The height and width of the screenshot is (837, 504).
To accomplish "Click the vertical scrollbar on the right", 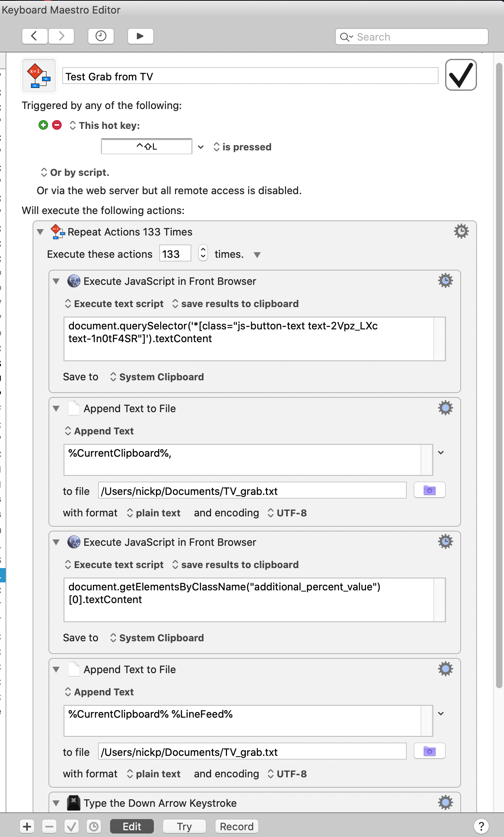I will pos(499,374).
